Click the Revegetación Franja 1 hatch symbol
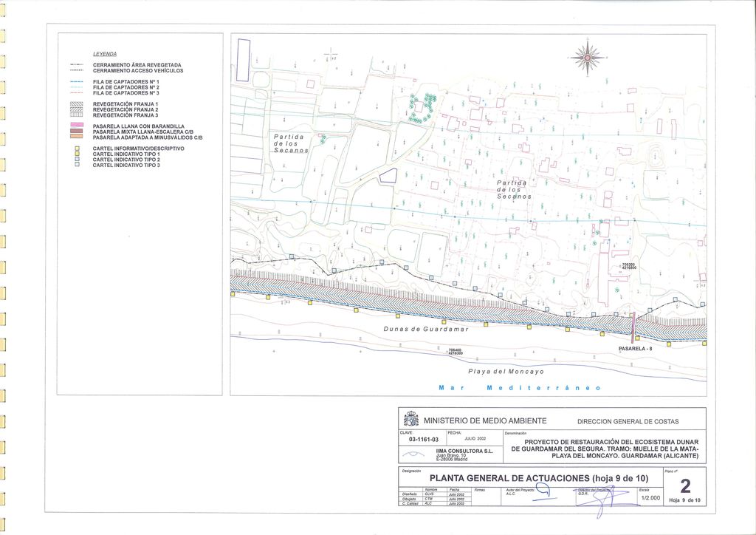The width and height of the screenshot is (756, 535). tap(76, 105)
